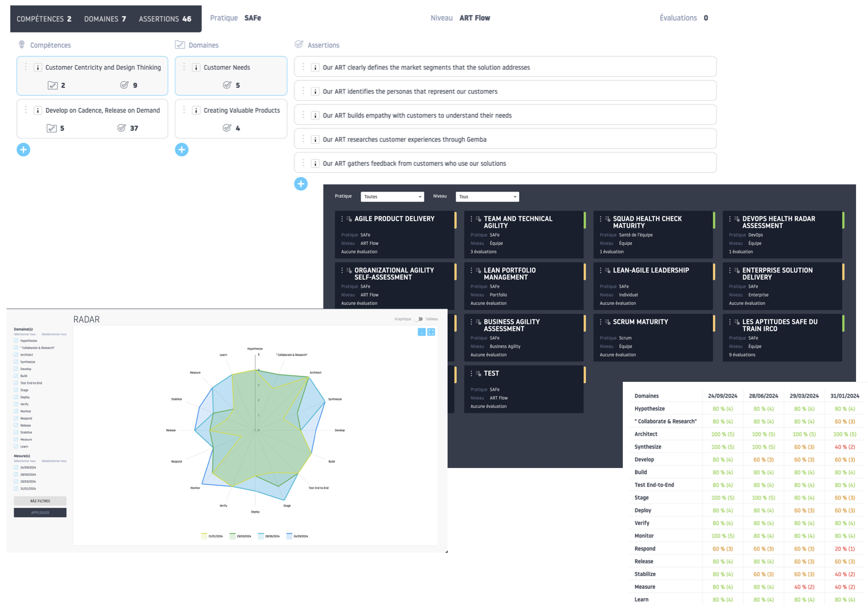Open the Niveau dropdown showing Tous

coord(487,197)
